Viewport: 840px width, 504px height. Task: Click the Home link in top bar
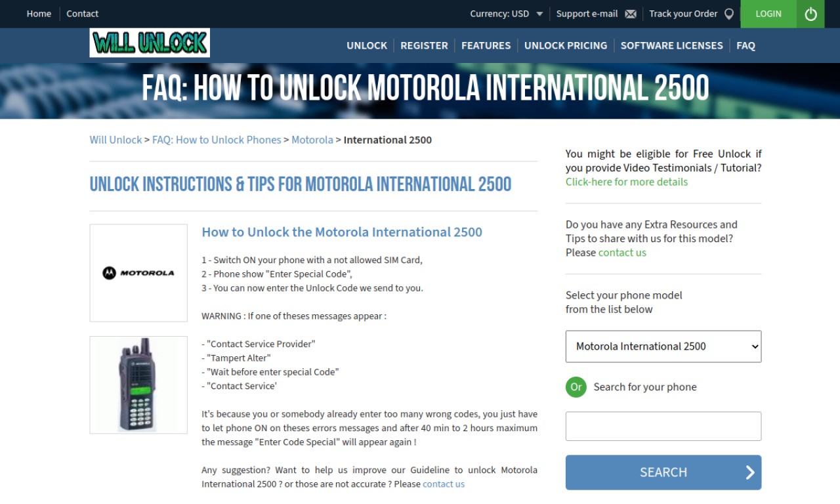point(39,14)
